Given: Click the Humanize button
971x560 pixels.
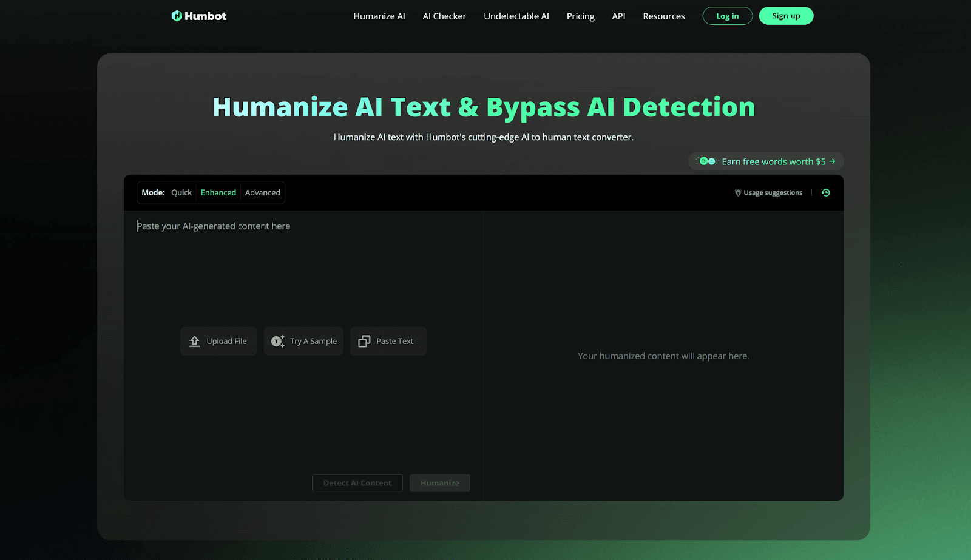Looking at the screenshot, I should click(440, 483).
